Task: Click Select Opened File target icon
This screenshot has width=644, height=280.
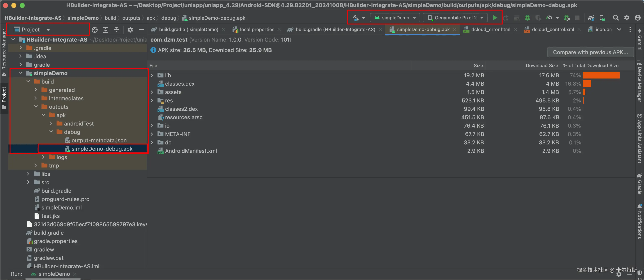Action: pos(94,30)
